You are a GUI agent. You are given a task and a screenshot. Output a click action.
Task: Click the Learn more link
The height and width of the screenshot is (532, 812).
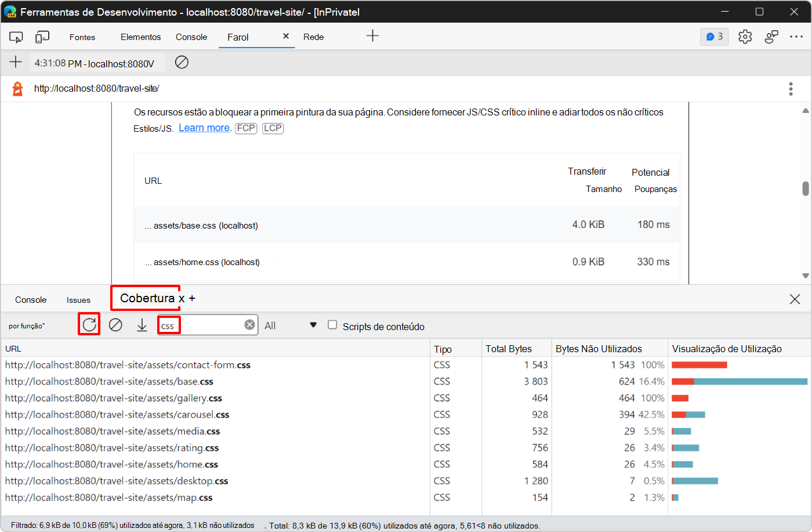click(x=204, y=128)
